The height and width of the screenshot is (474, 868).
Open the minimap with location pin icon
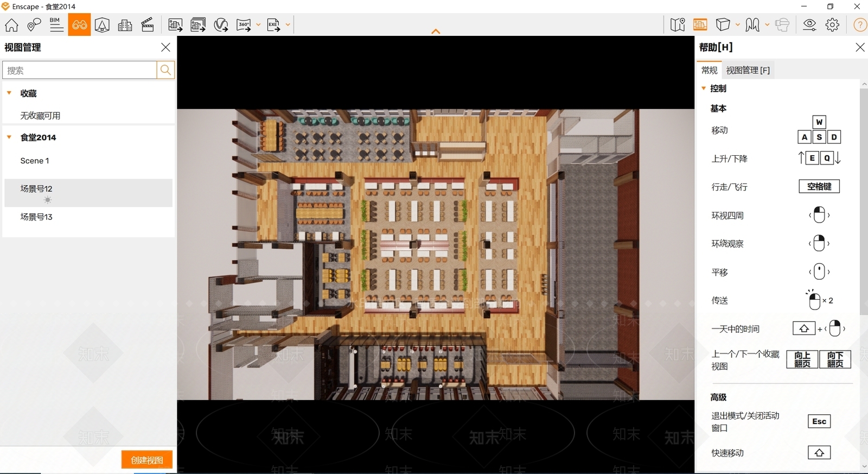pyautogui.click(x=678, y=25)
